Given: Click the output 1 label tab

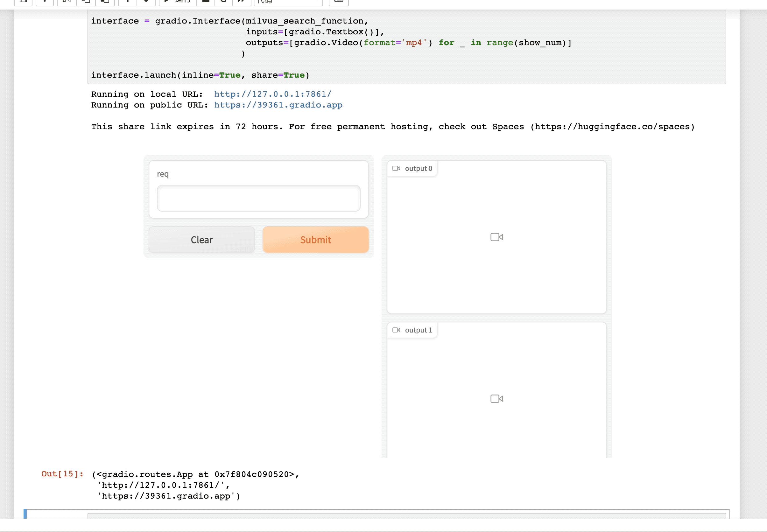Looking at the screenshot, I should (x=418, y=330).
